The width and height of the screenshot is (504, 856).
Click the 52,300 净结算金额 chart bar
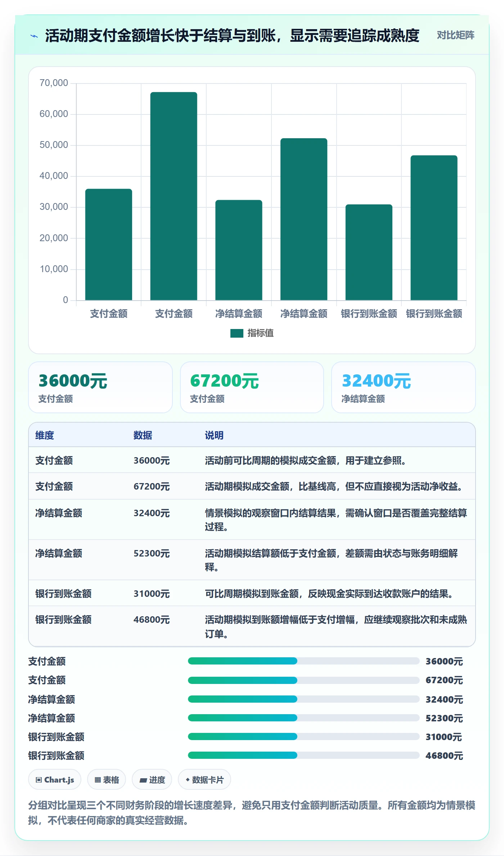[304, 219]
